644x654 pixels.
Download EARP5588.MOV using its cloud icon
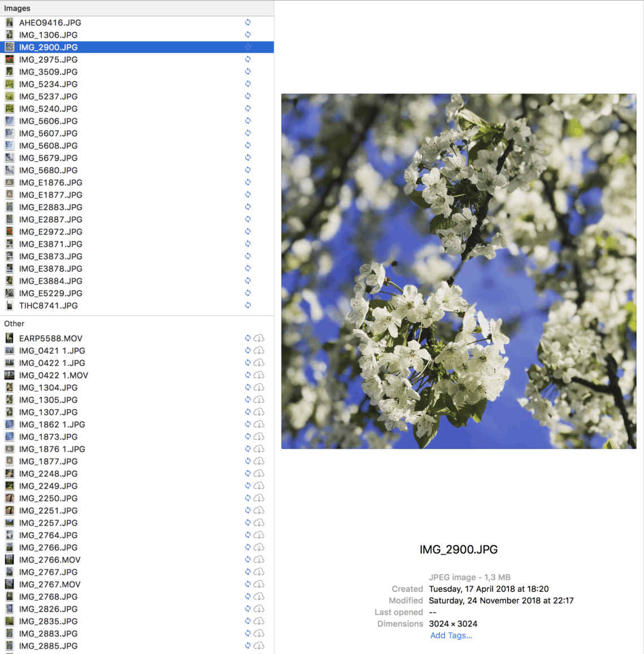[x=259, y=338]
